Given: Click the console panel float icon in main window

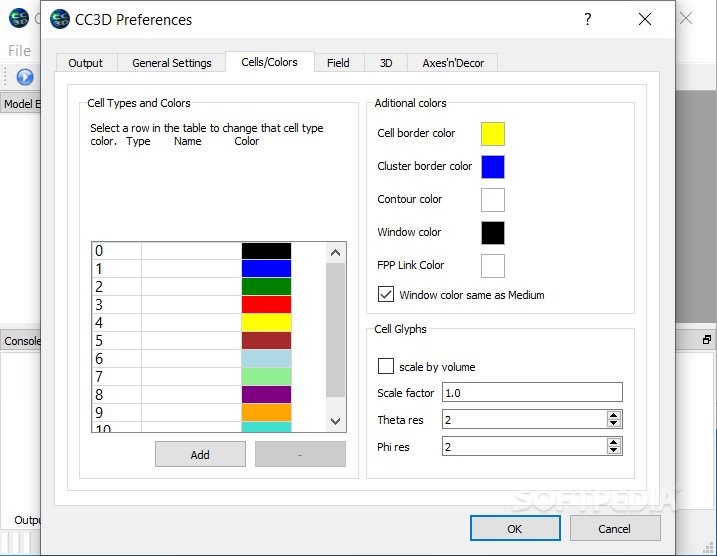Looking at the screenshot, I should [x=706, y=340].
